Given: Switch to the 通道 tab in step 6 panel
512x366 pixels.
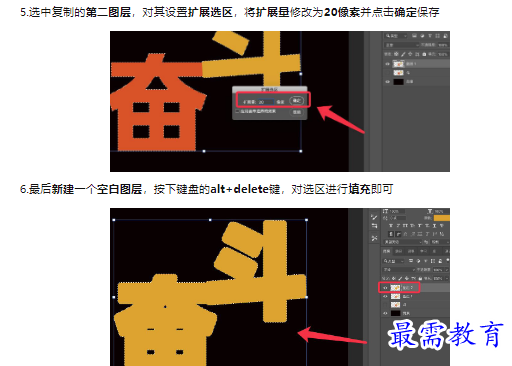Looking at the screenshot, I should [399, 251].
